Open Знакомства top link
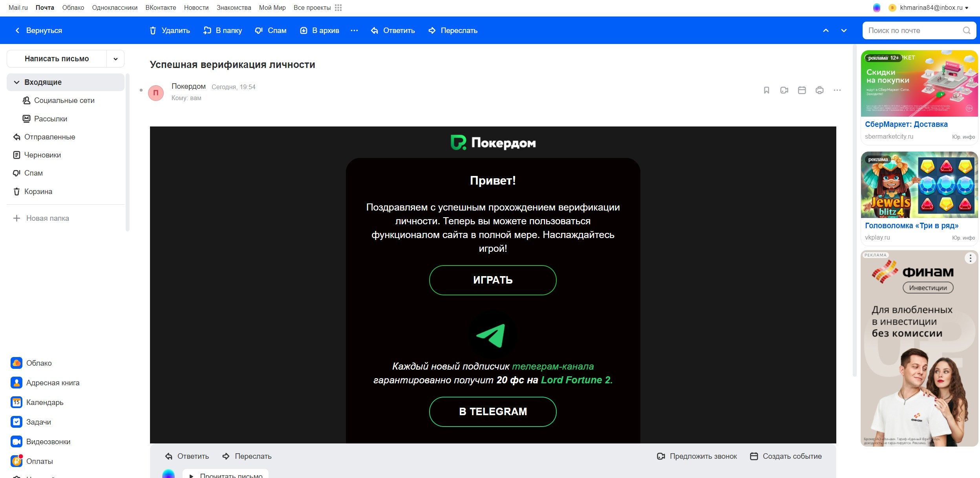This screenshot has width=980, height=478. click(234, 7)
